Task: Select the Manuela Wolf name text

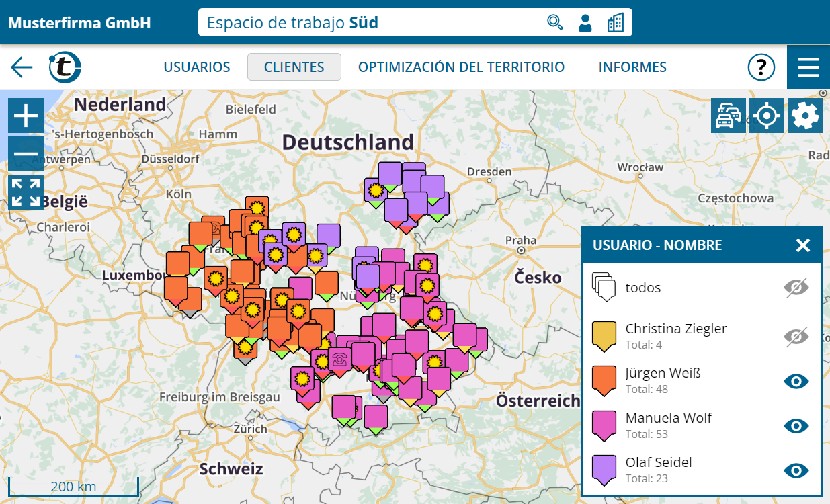Action: (669, 417)
